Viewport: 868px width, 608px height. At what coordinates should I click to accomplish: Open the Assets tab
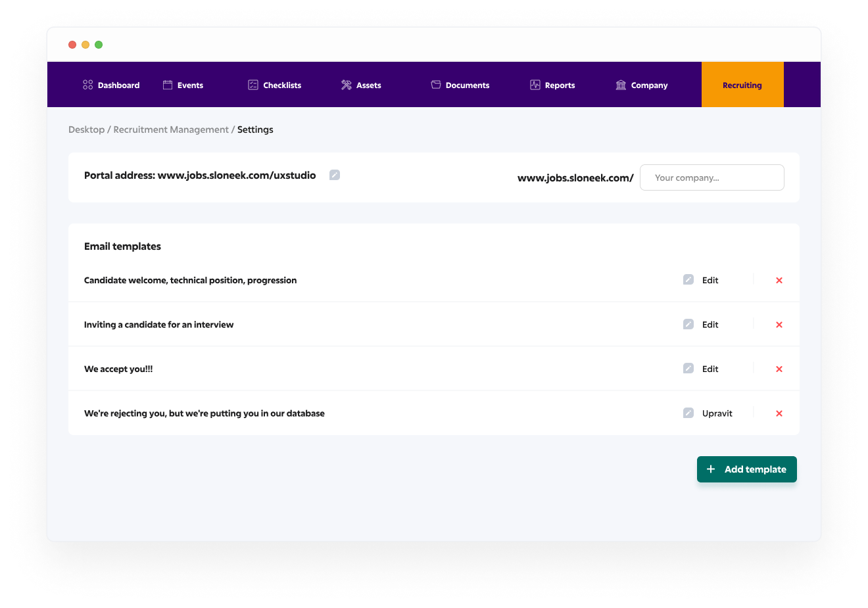pyautogui.click(x=361, y=85)
